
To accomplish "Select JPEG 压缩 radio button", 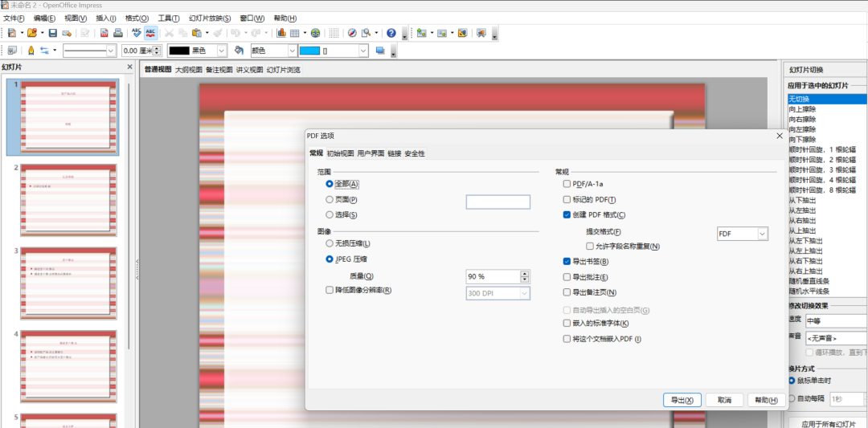I will 329,259.
